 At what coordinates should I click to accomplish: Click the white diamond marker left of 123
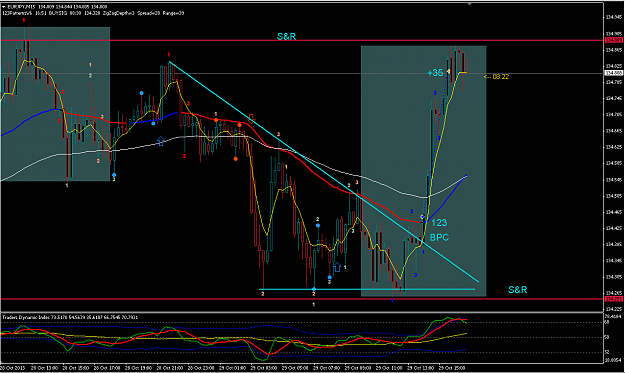423,217
